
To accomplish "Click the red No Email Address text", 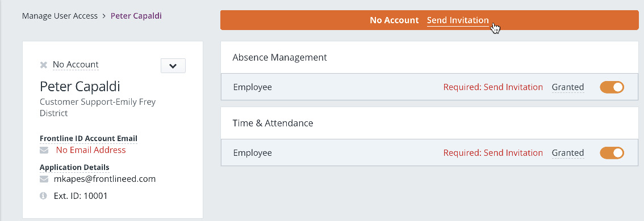I will 91,150.
